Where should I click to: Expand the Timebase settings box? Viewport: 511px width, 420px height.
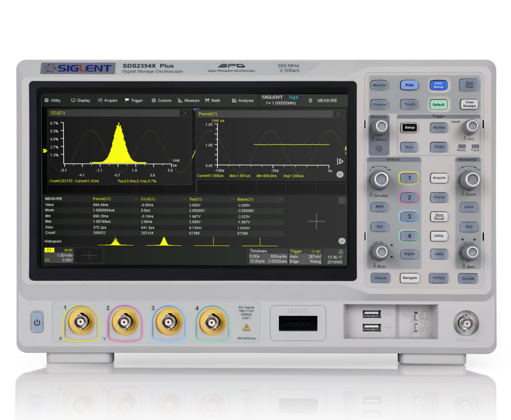(x=268, y=256)
